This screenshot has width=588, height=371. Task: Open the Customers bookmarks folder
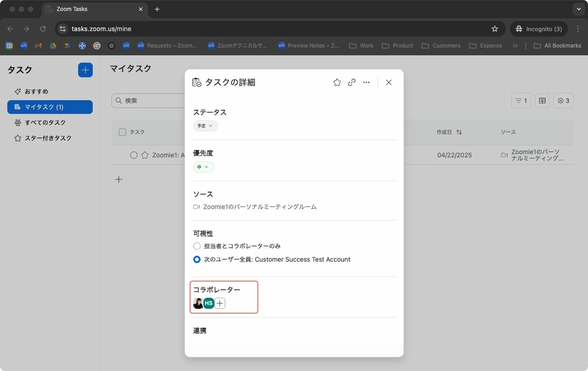tap(441, 46)
